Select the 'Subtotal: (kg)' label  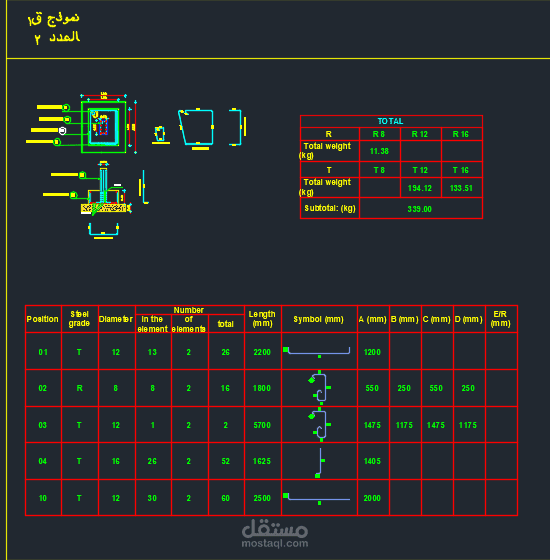click(x=330, y=208)
